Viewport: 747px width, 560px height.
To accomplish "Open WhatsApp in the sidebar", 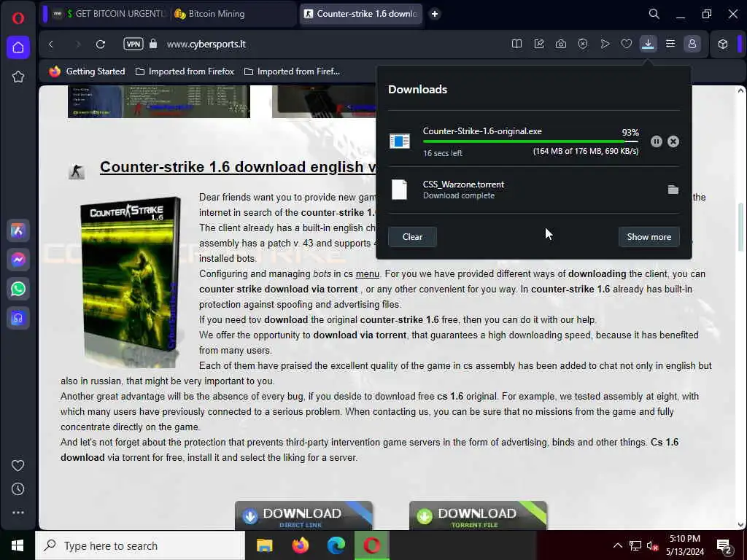I will coord(18,289).
